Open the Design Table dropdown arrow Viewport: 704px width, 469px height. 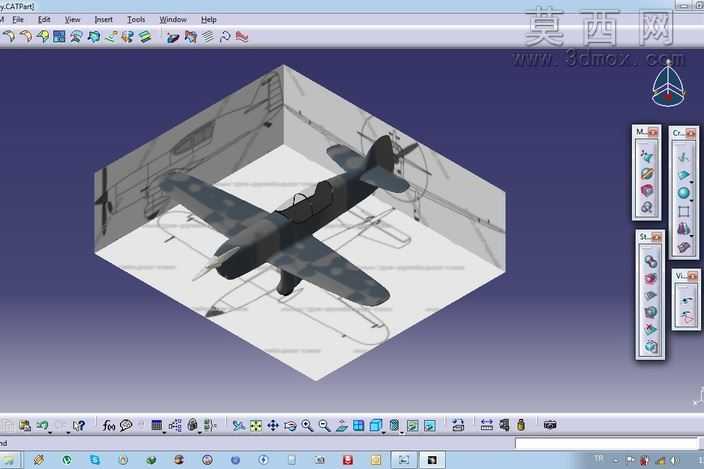164,432
